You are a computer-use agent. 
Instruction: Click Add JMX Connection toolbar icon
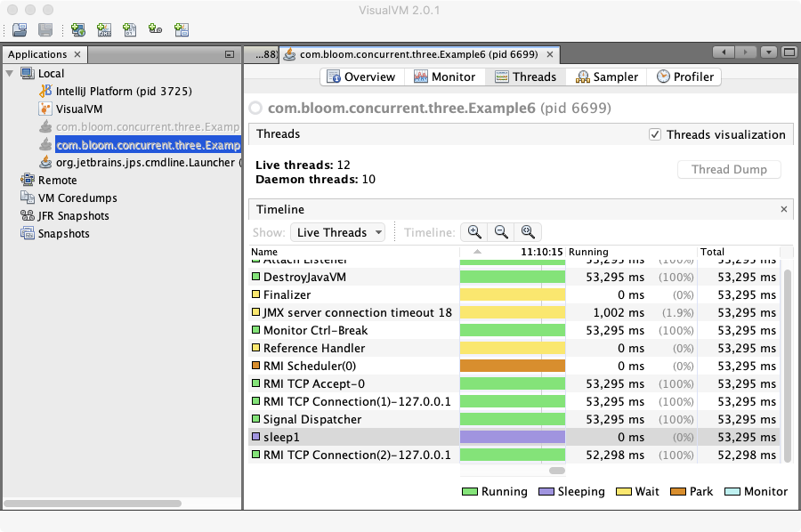coord(104,30)
